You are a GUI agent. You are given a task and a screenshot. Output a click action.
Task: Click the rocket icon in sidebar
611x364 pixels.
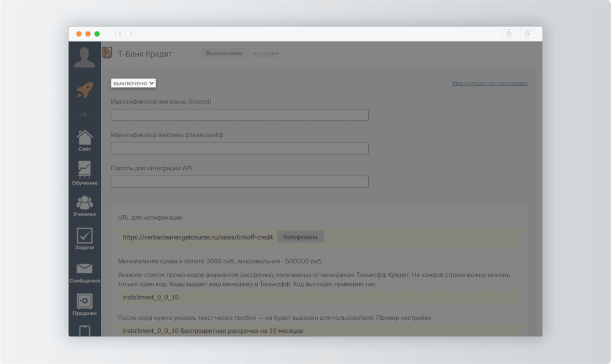click(85, 90)
